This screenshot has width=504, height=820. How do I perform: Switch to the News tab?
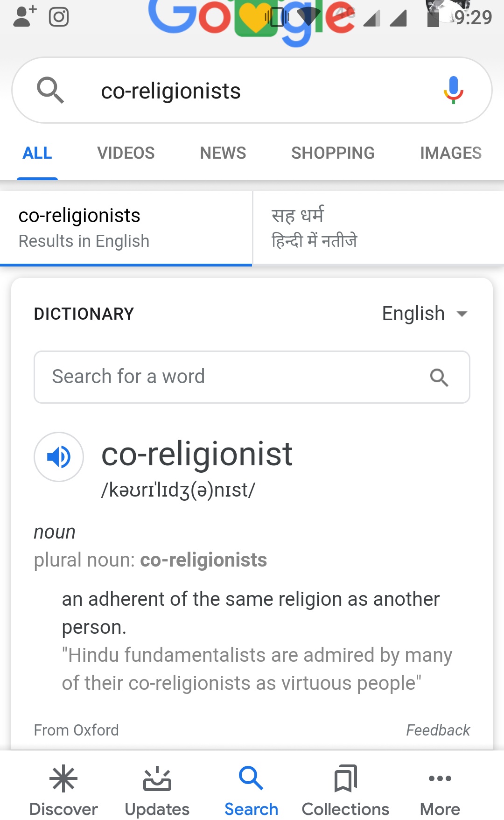pos(223,153)
